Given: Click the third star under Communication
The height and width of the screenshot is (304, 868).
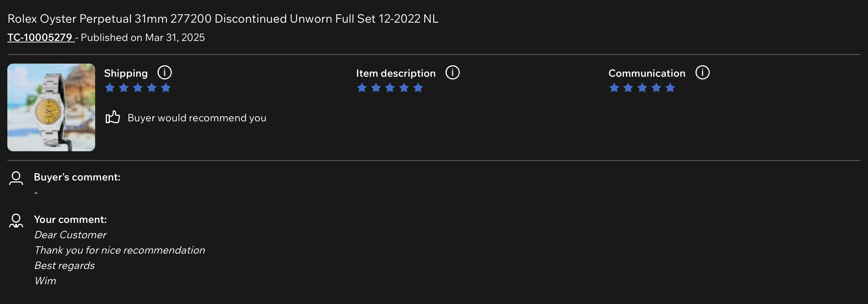Looking at the screenshot, I should coord(642,88).
